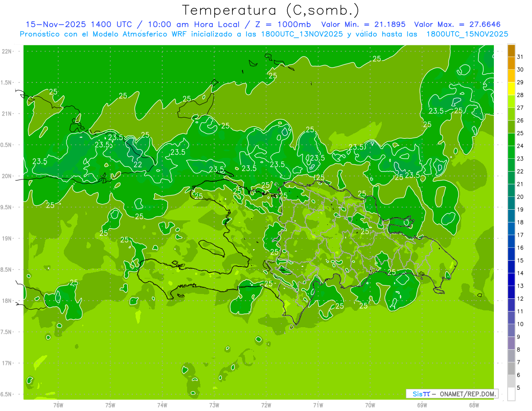Click the 76W longitude axis label
The width and height of the screenshot is (532, 411).
[58, 405]
